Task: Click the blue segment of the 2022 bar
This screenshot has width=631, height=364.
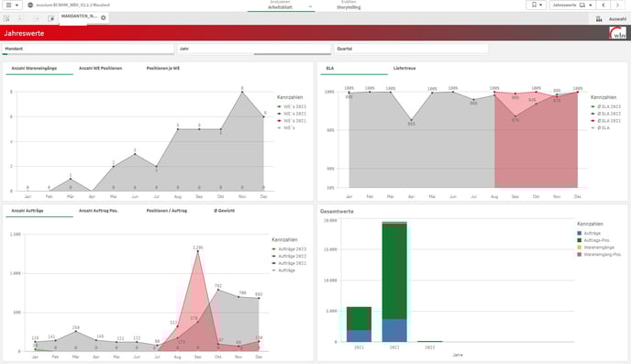Action: (394, 331)
